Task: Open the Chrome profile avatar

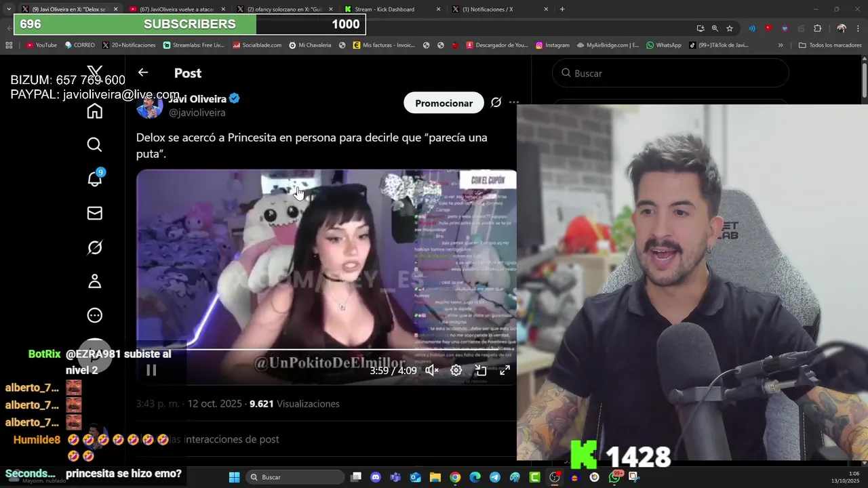Action: click(842, 28)
